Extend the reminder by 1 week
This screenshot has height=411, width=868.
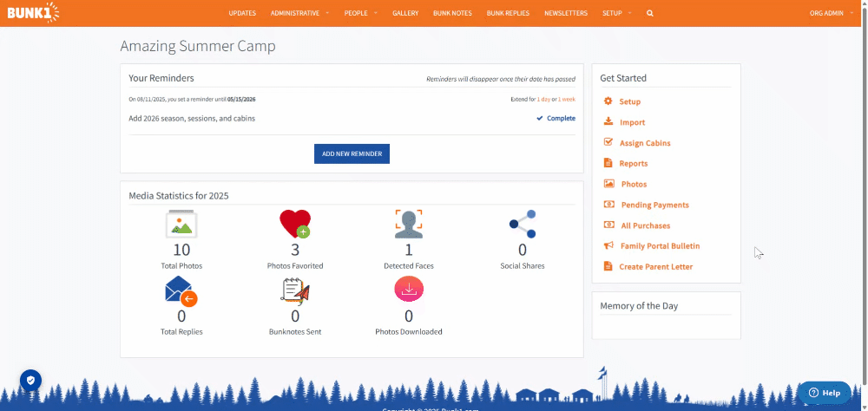coord(566,100)
